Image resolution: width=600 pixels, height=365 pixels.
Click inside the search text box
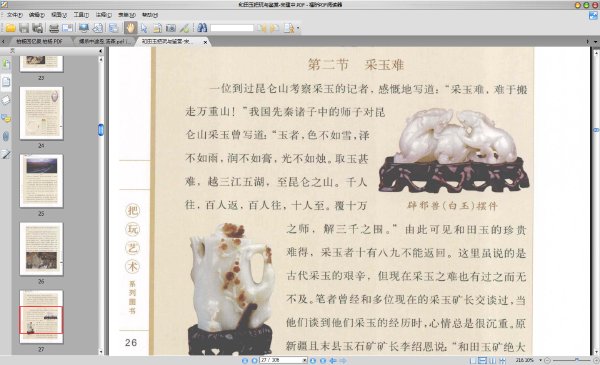232,28
